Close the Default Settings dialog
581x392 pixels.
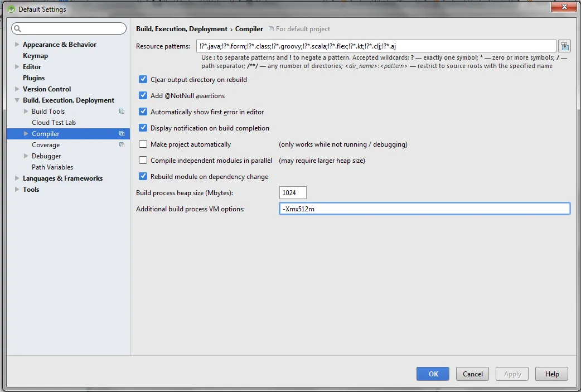[564, 7]
